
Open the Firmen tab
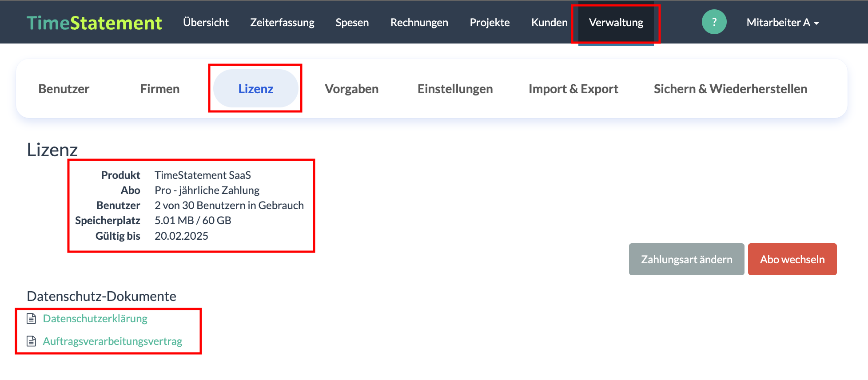click(160, 89)
